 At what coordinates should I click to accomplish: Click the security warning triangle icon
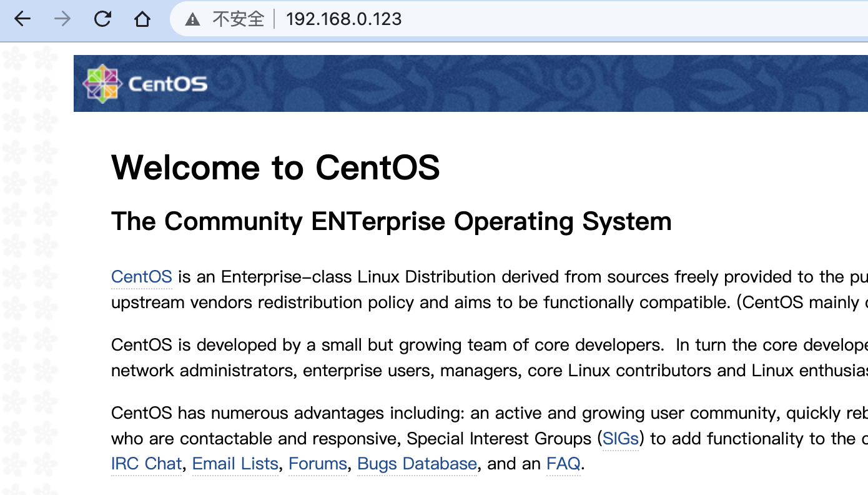click(x=192, y=19)
